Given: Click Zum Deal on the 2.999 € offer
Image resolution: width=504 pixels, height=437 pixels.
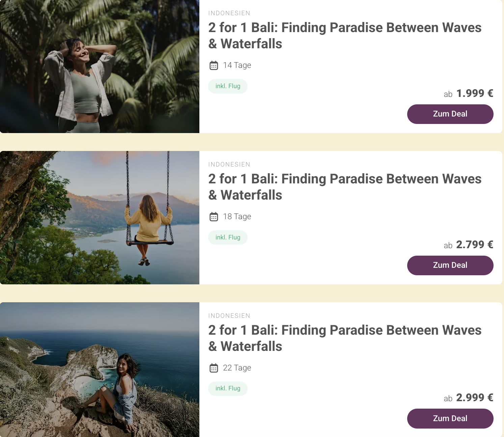Looking at the screenshot, I should click(x=450, y=418).
